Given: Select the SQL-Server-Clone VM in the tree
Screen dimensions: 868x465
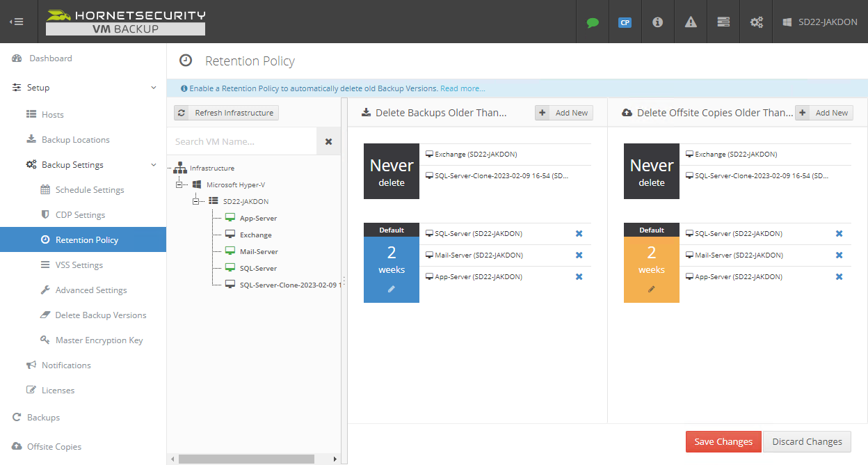Looking at the screenshot, I should tap(289, 285).
